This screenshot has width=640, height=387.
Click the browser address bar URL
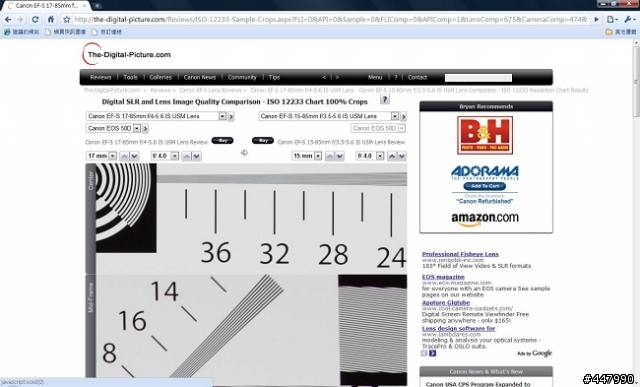(x=331, y=19)
